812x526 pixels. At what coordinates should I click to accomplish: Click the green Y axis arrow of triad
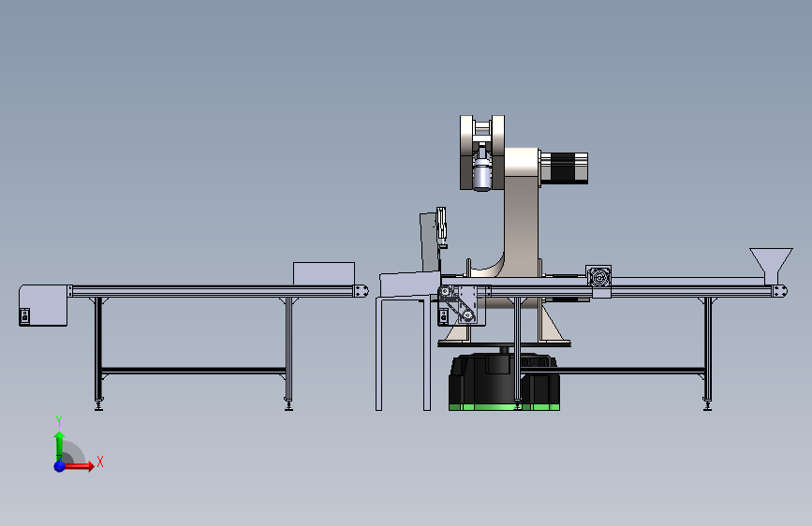tap(60, 446)
